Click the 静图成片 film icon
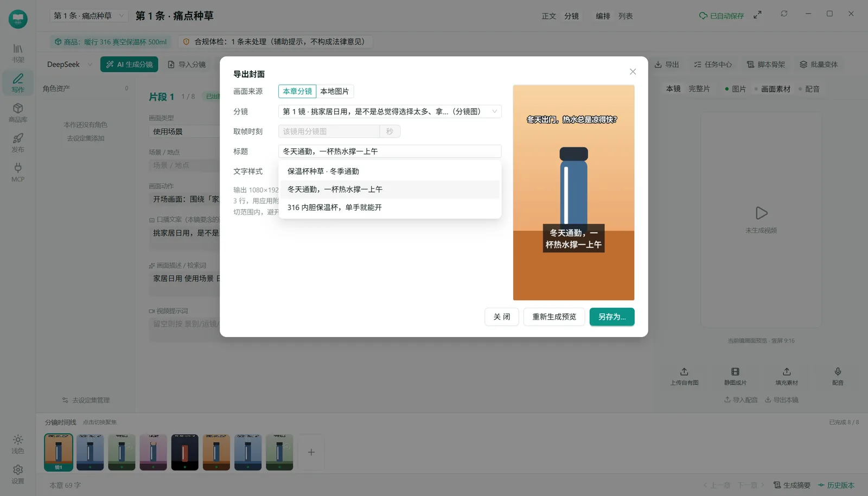 [735, 376]
